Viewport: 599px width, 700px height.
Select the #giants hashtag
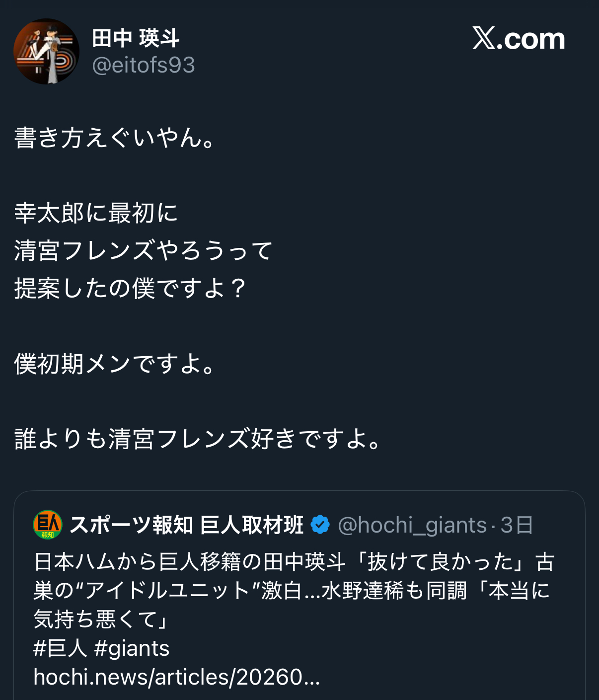[x=132, y=648]
